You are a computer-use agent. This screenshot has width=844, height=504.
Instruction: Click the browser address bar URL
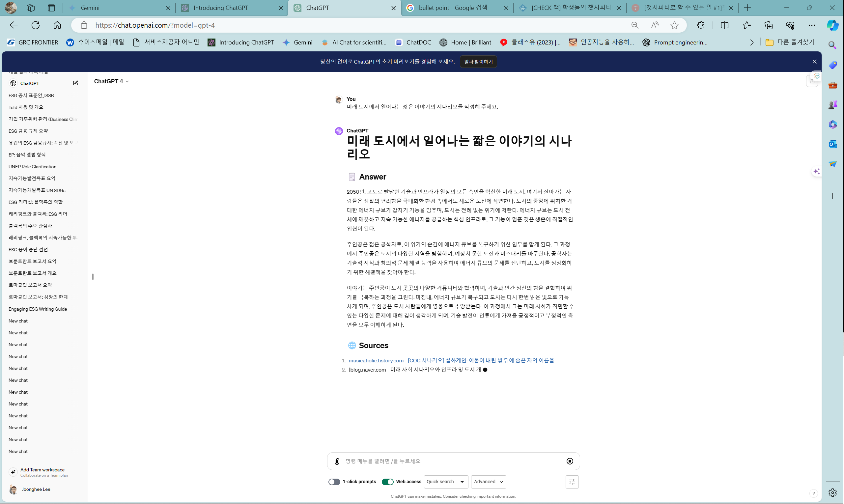coord(155,25)
